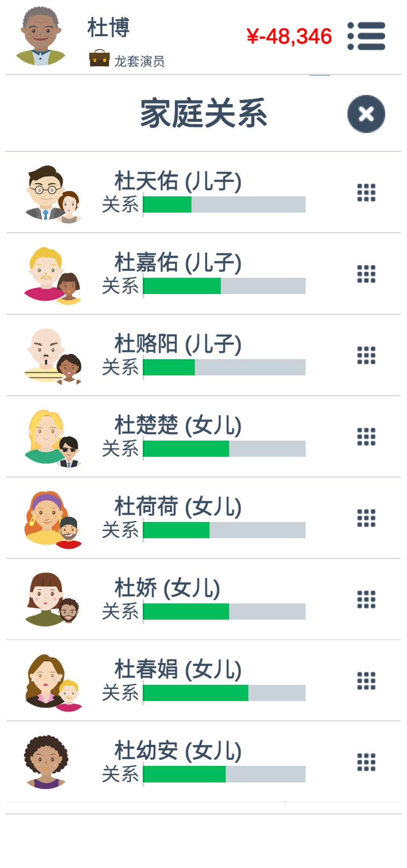
Task: Open options grid for 杜楚楚
Action: click(x=366, y=437)
